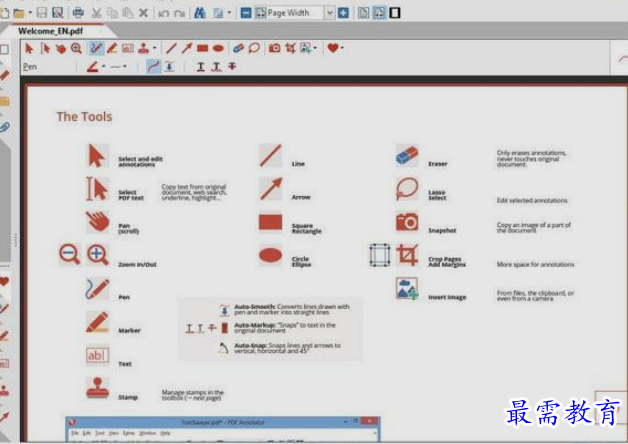
Task: Toggle Auto-Markup underline squiggly option
Action: click(x=217, y=66)
